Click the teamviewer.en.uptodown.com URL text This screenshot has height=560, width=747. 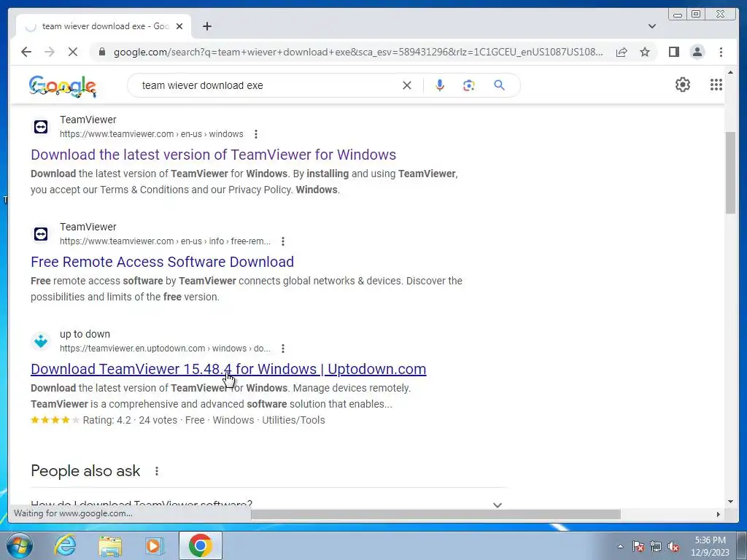(165, 349)
